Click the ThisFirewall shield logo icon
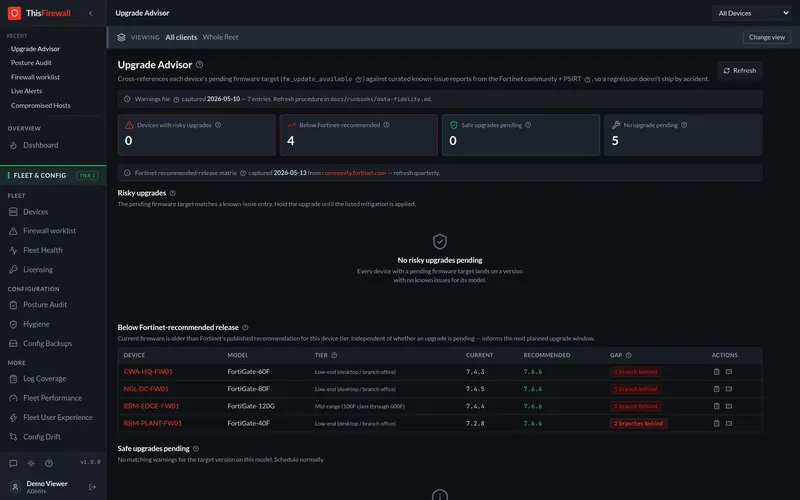Screen dimensions: 800x500 coord(14,13)
